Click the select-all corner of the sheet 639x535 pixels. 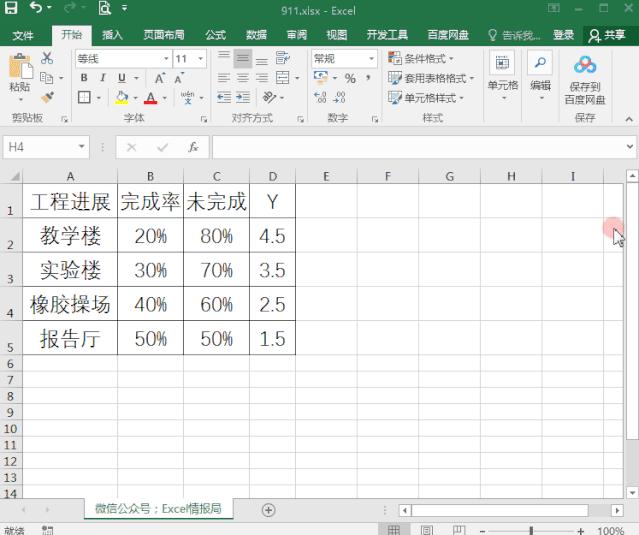pos(13,176)
